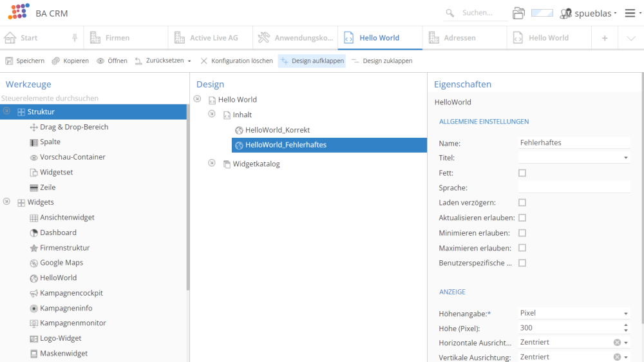Screen dimensions: 644x362
Task: Click the Speichern save icon
Action: click(x=9, y=61)
